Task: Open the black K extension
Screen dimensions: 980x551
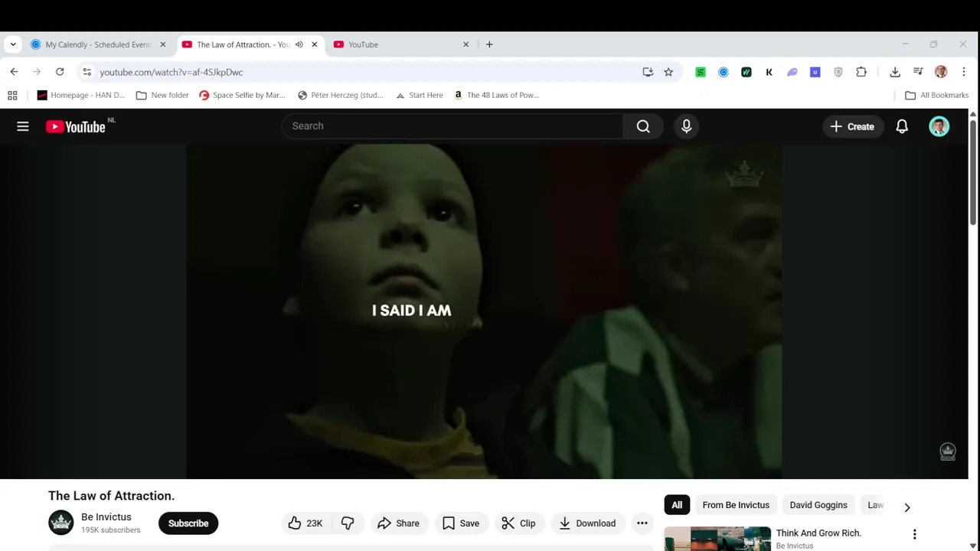Action: (769, 72)
